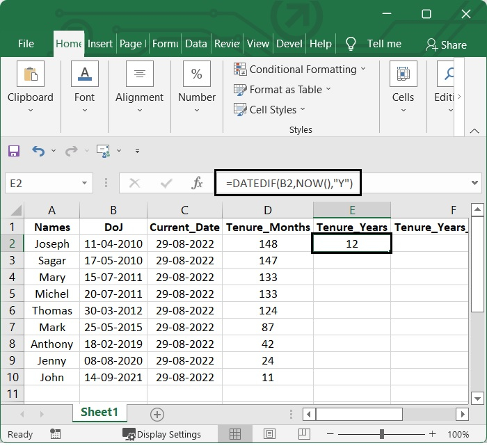Click the Undo arrow icon
Image resolution: width=487 pixels, height=448 pixels.
pos(38,151)
